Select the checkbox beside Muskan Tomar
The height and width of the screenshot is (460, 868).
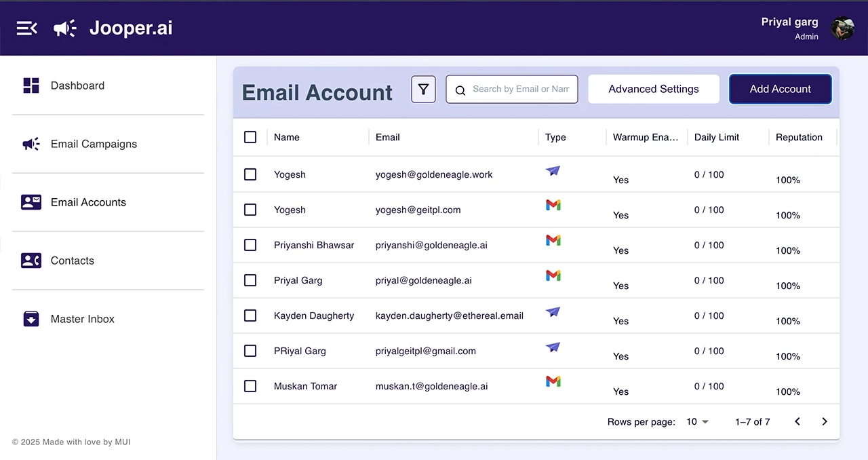point(250,386)
